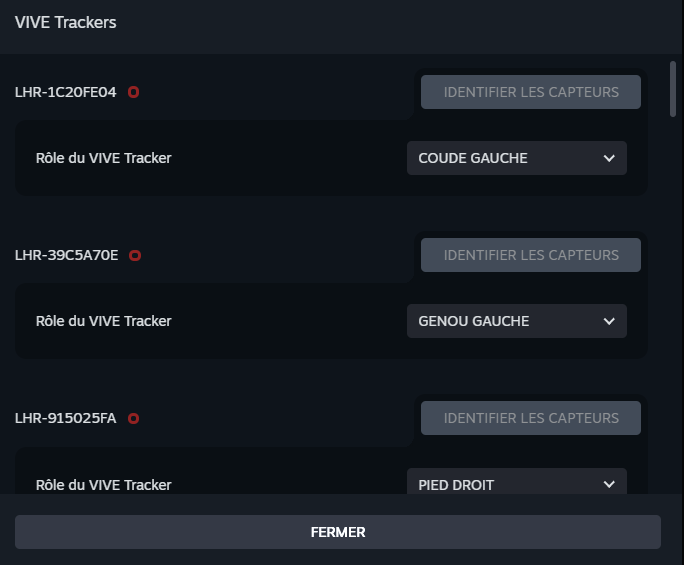The image size is (684, 565).
Task: Click chevron arrow on PIED DROIT dropdown
Action: pyautogui.click(x=609, y=484)
